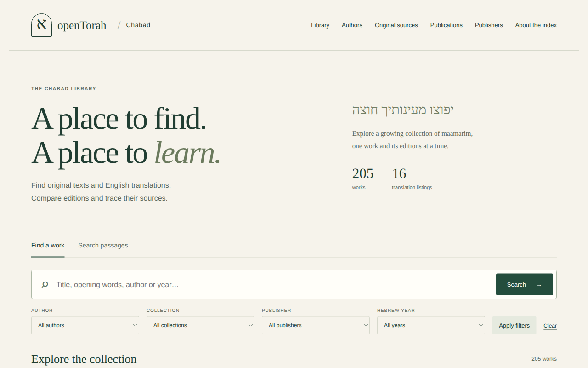Expand the All authors dropdown
The image size is (588, 368).
(x=85, y=325)
